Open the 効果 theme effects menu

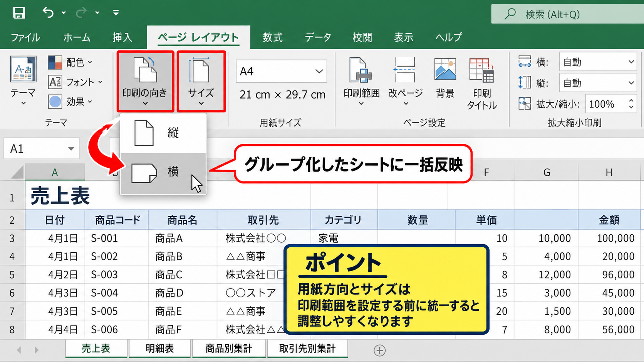click(x=70, y=102)
